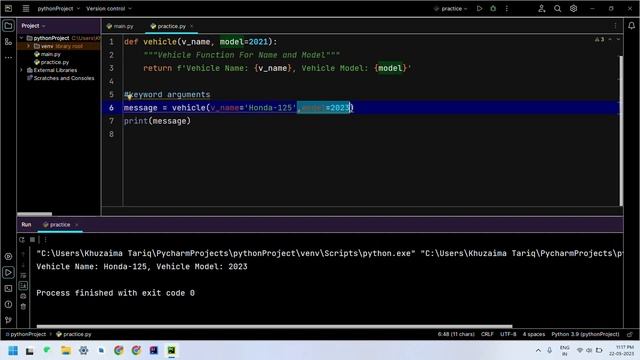Toggle soft-wrap in the console
The height and width of the screenshot is (360, 640).
coord(23,276)
